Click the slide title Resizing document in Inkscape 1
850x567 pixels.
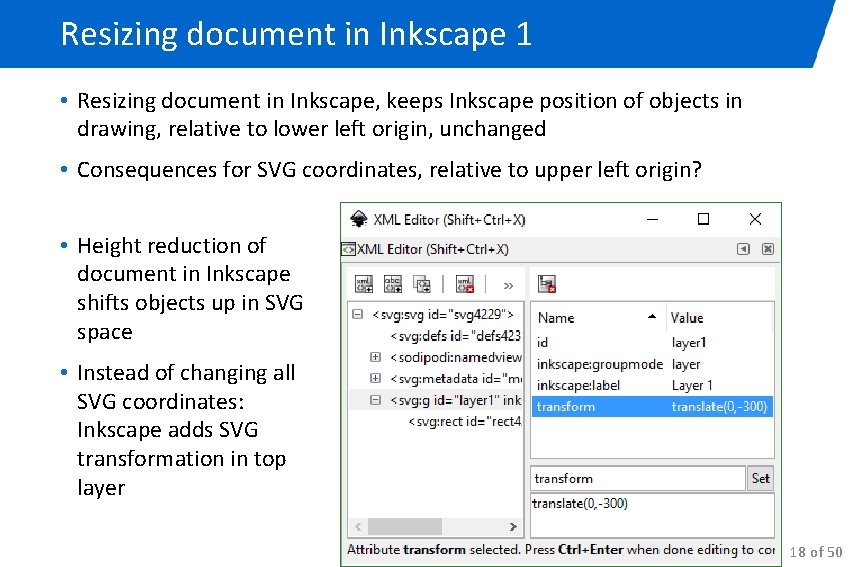click(296, 34)
